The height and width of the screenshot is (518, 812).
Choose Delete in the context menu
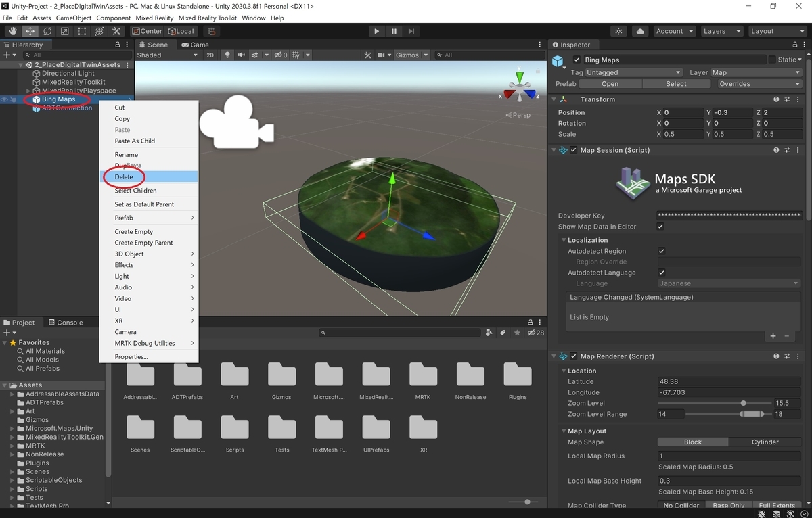point(149,177)
